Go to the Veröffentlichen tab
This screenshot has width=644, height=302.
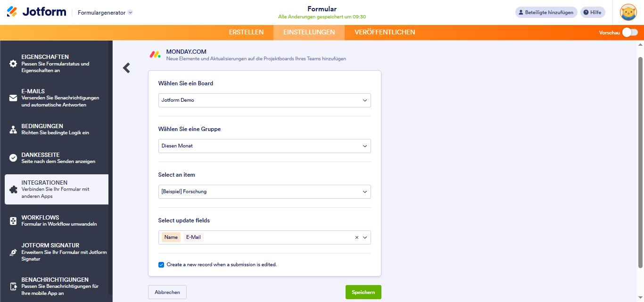(385, 33)
